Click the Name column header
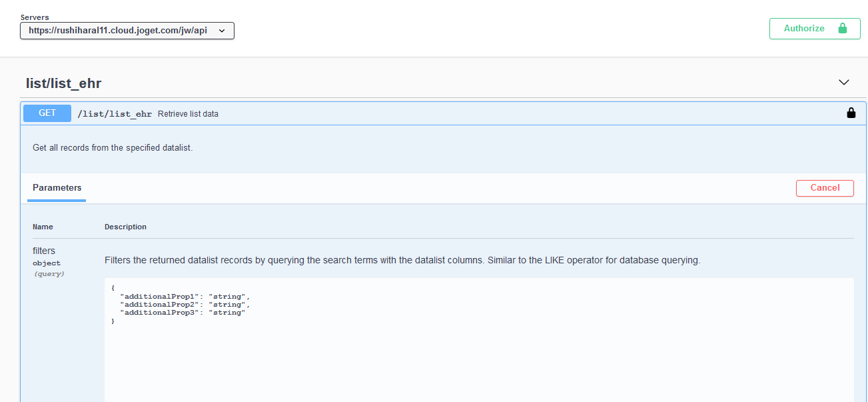Image resolution: width=868 pixels, height=402 pixels. click(43, 227)
